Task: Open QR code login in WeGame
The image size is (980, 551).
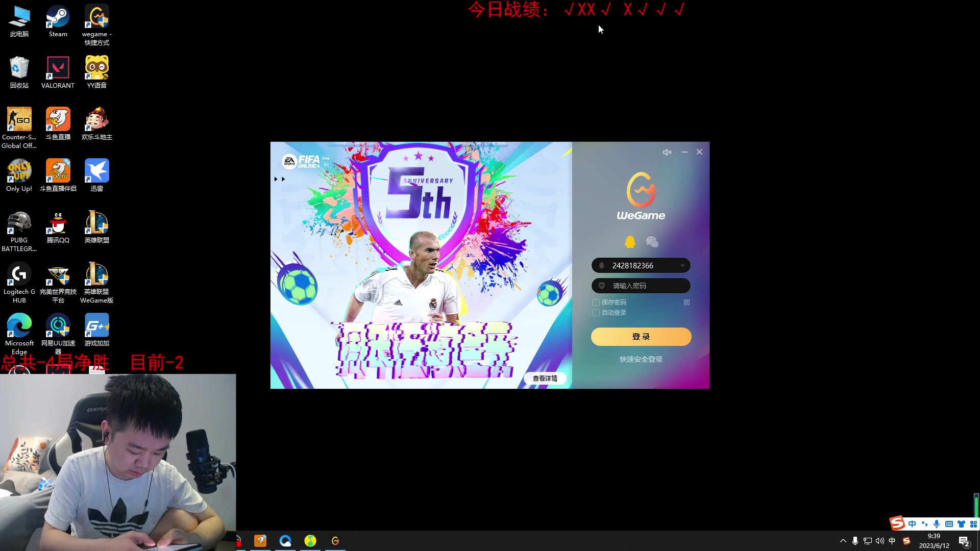Action: pos(687,303)
